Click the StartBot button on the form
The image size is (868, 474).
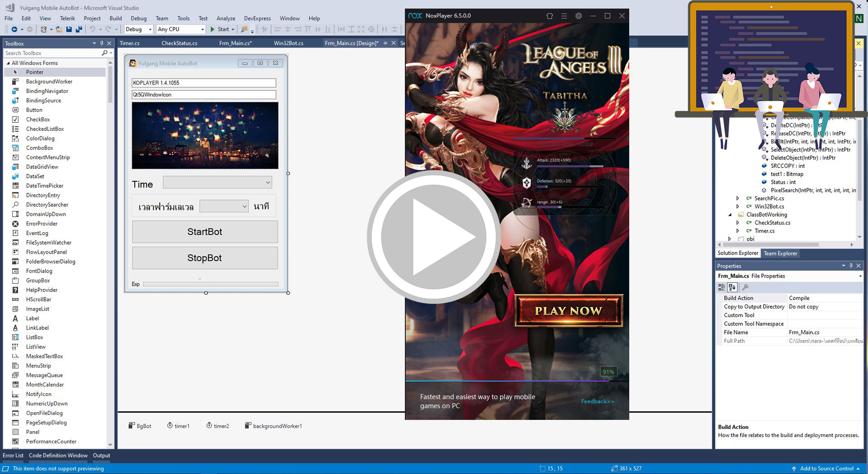205,232
